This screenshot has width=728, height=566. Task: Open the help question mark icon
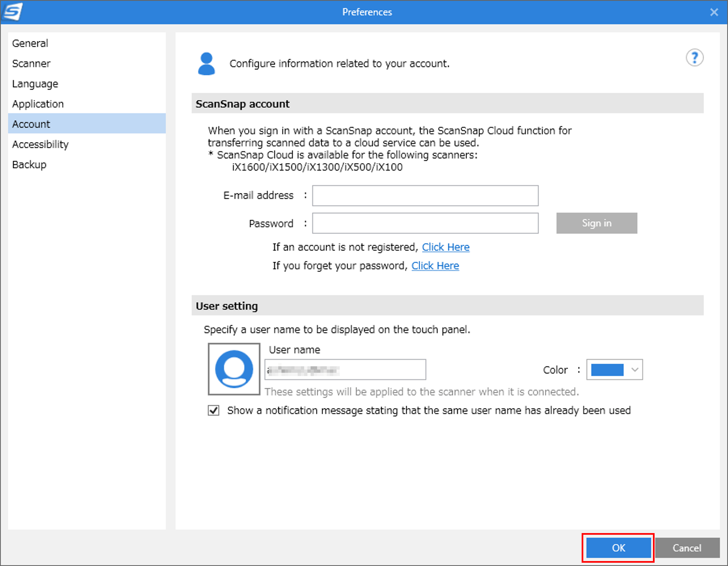694,58
